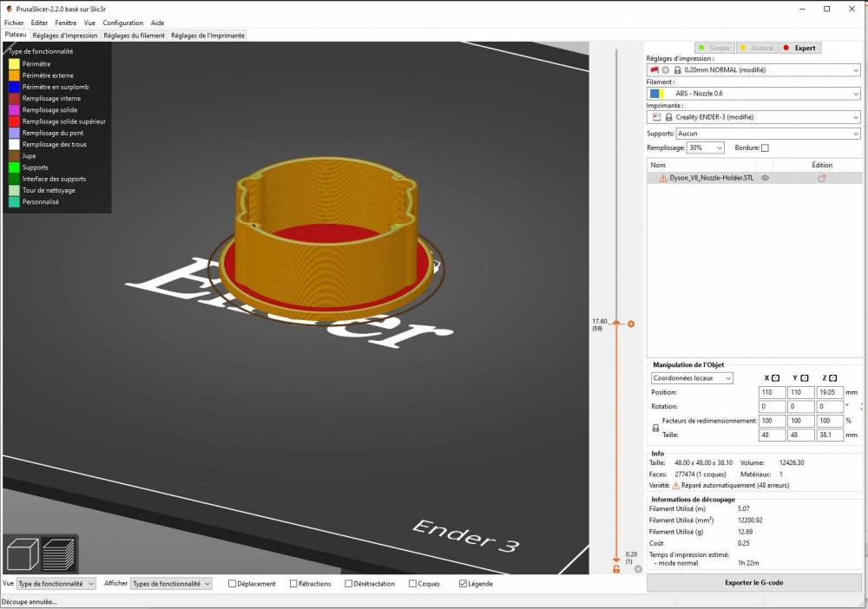Uncheck the Légende checkbox
The width and height of the screenshot is (868, 609).
pyautogui.click(x=463, y=584)
